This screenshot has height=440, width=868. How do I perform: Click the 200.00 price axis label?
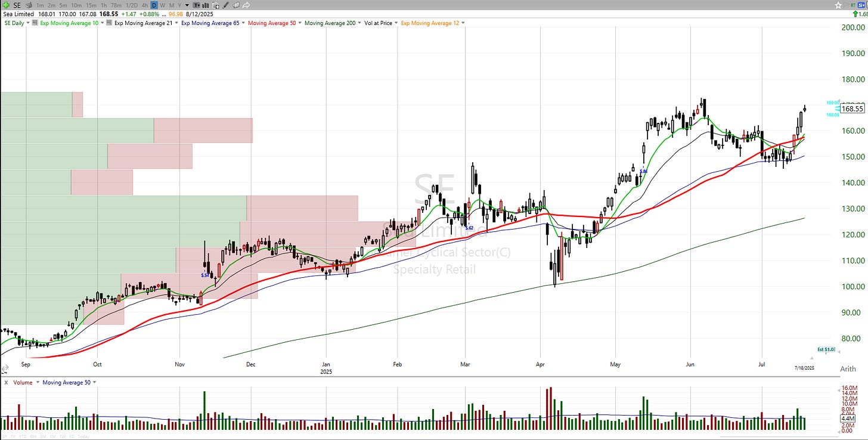coord(853,27)
